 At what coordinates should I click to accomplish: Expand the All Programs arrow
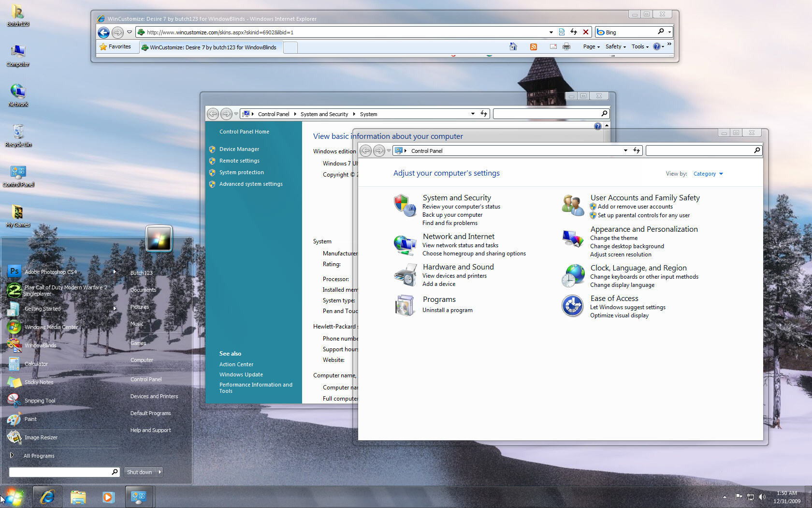[x=12, y=455]
